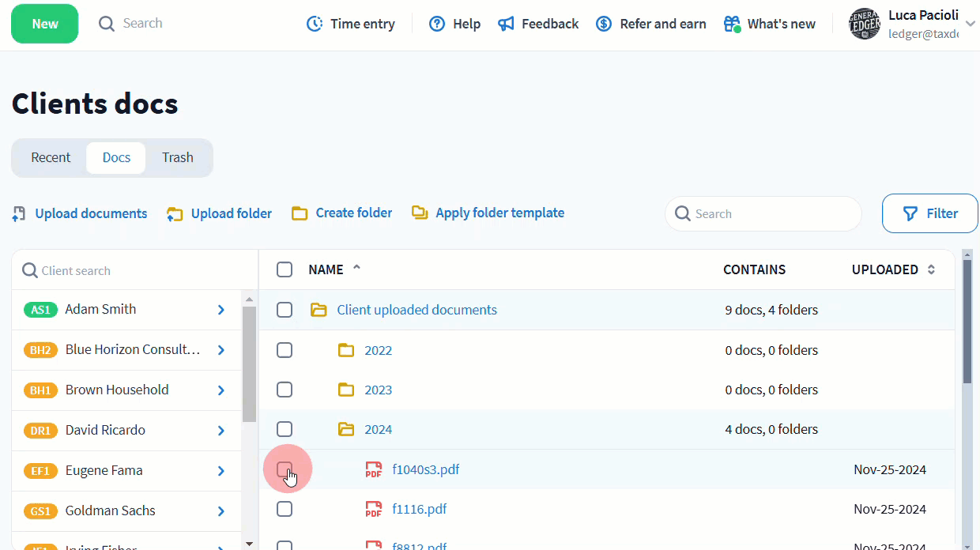Viewport: 980px width, 550px height.
Task: Click the PDF icon for f1116.pdf
Action: coord(374,510)
